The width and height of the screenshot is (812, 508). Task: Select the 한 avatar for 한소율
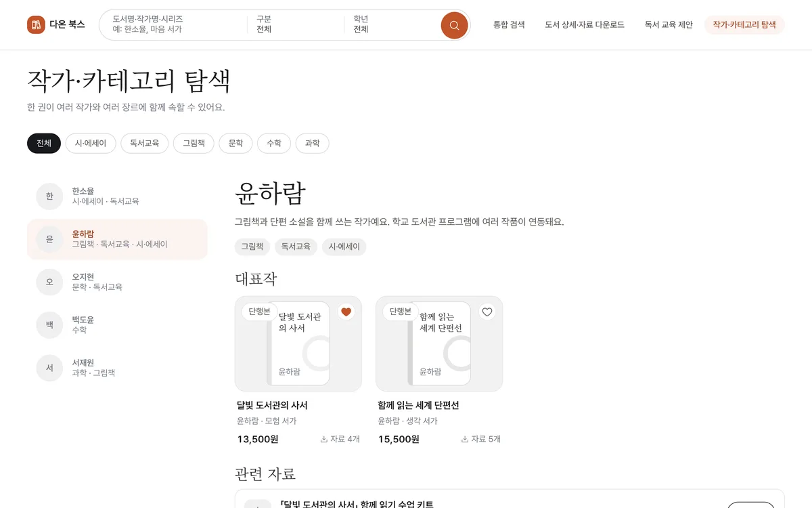point(49,196)
